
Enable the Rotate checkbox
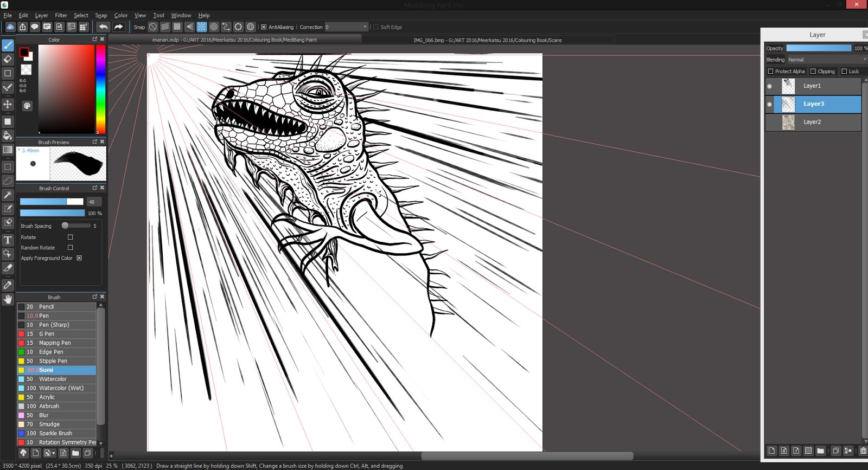click(70, 237)
